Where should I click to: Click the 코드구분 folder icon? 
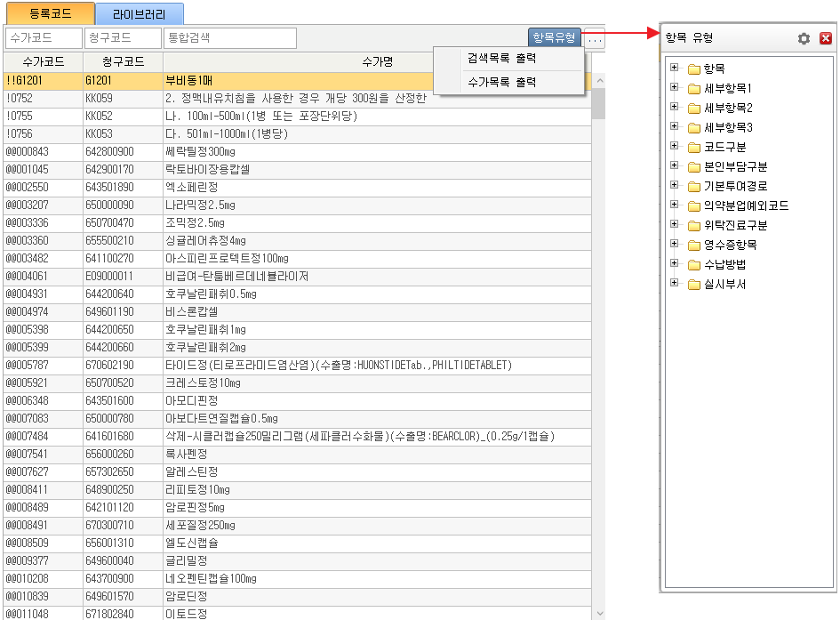(x=694, y=148)
